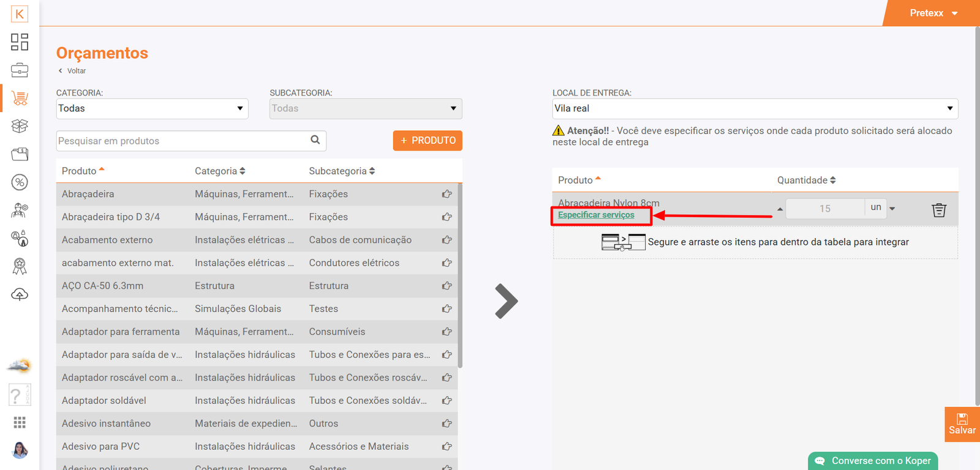Click the percent discount sidebar icon
Screen dimensions: 980x470
(x=20, y=182)
